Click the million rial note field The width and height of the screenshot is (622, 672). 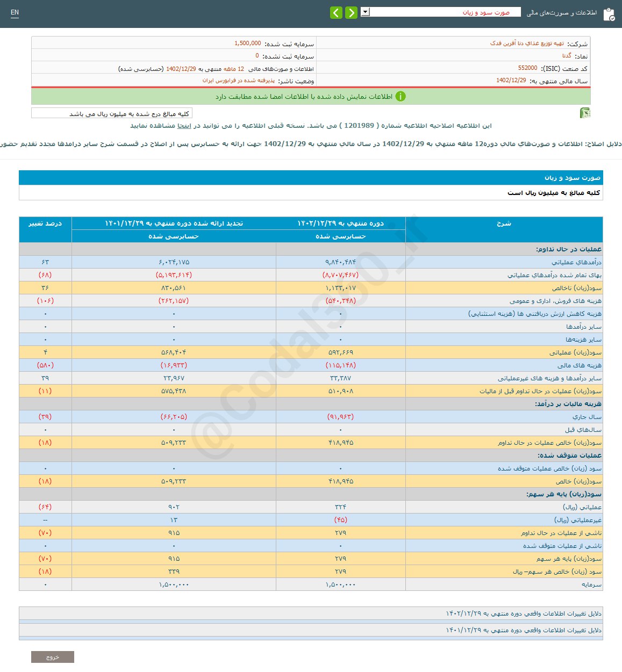point(112,113)
